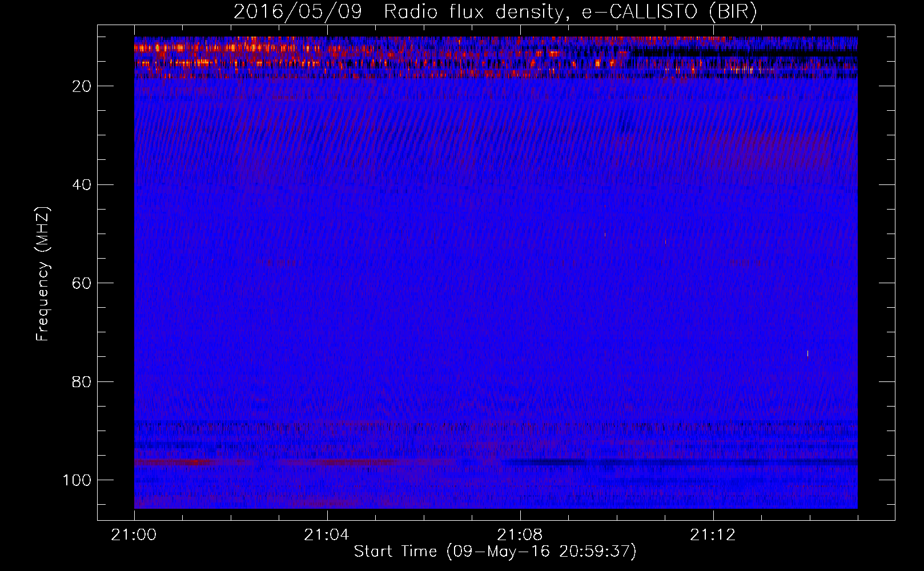Click the 21:08 time tick label

pyautogui.click(x=520, y=535)
